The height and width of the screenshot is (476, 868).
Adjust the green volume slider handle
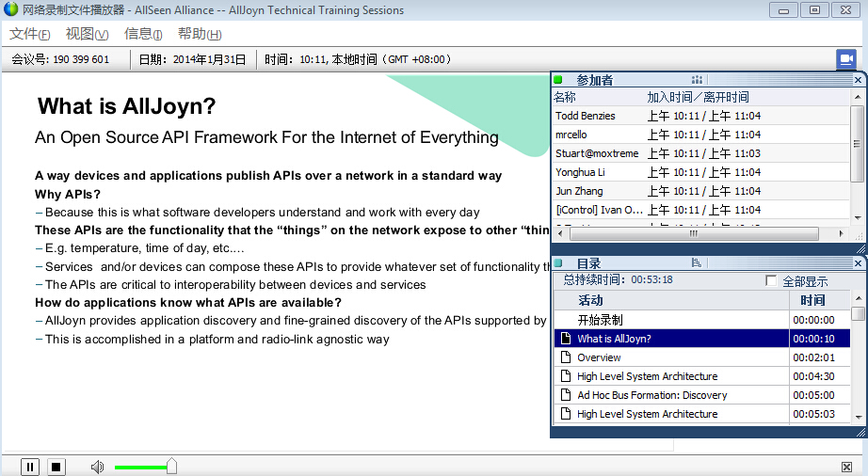[x=171, y=466]
